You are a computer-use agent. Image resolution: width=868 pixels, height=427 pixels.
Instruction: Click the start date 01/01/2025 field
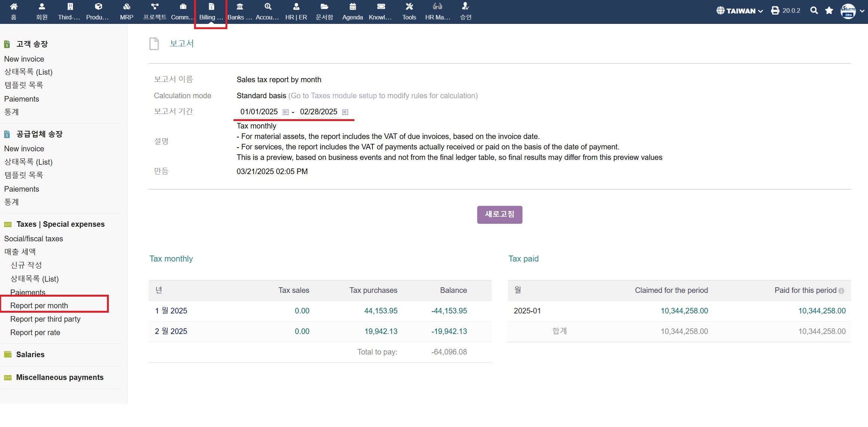pyautogui.click(x=259, y=112)
